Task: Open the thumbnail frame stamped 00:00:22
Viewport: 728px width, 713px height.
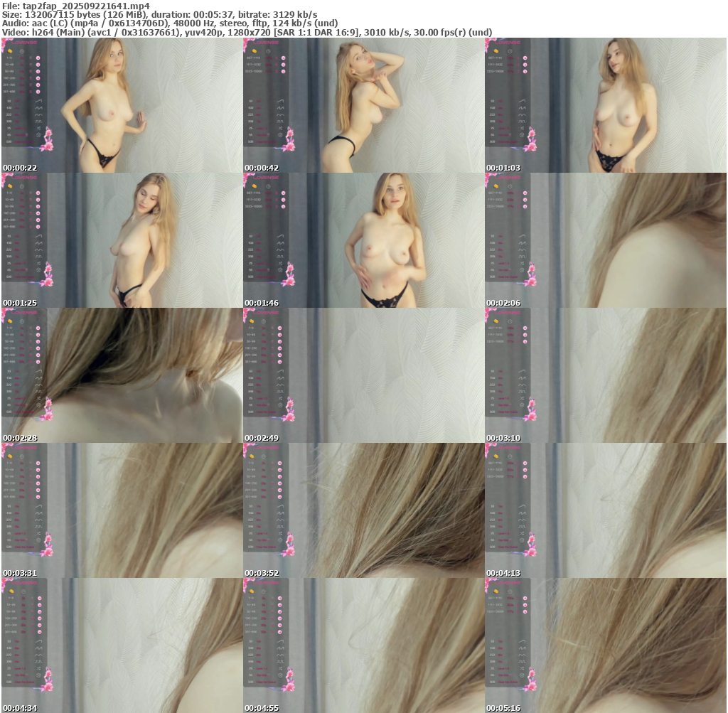Action: tap(122, 105)
